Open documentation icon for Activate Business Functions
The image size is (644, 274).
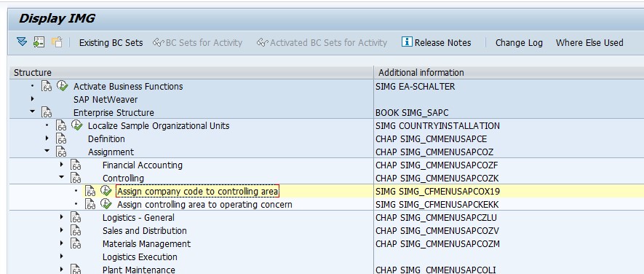47,87
